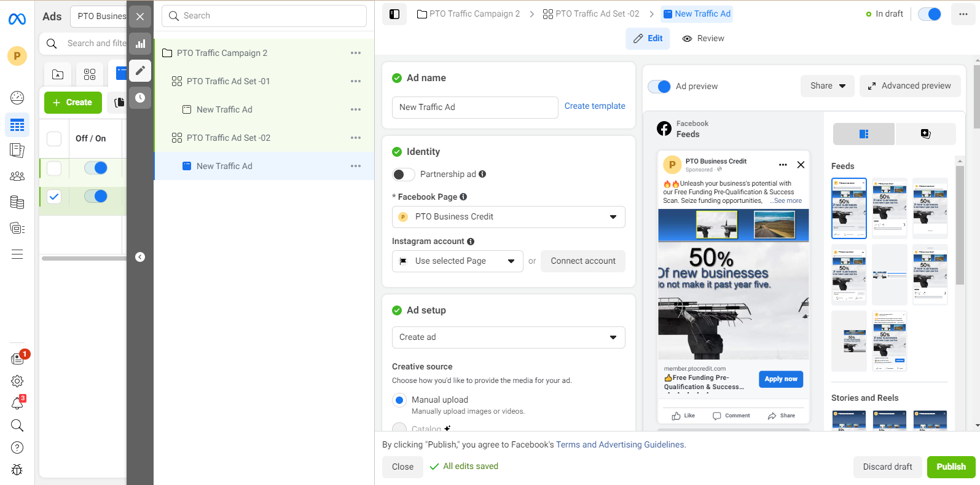Open the Campaigns table icon in left rail
This screenshot has height=485, width=980.
(x=17, y=125)
